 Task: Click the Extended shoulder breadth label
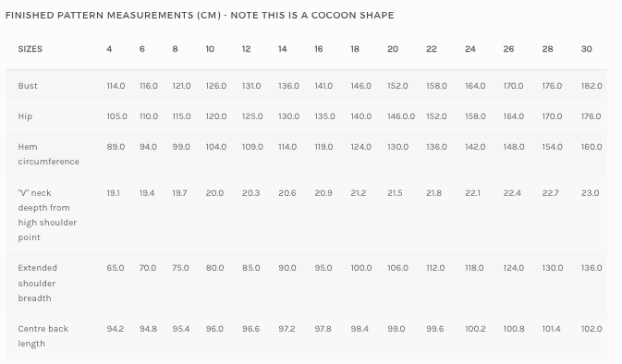(38, 283)
